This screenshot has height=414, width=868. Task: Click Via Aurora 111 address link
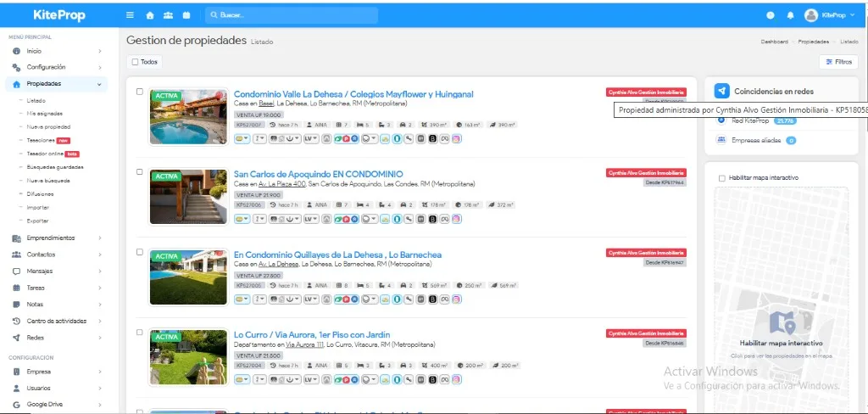pos(304,344)
